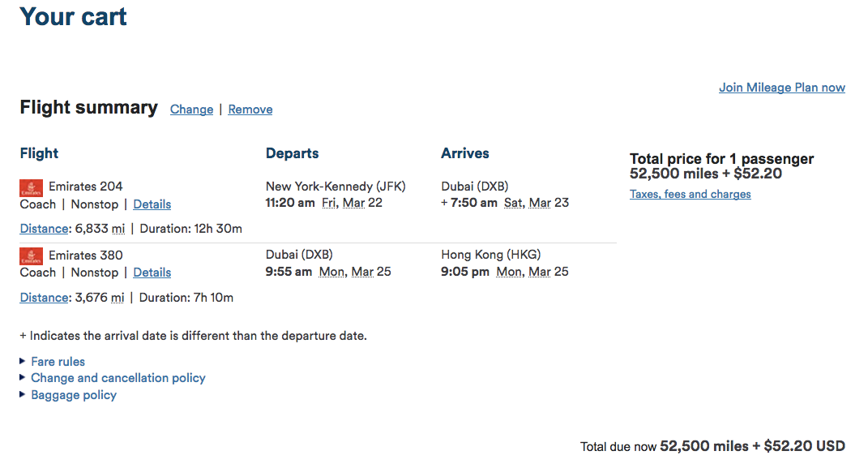View Details for Emirates 204
The height and width of the screenshot is (464, 868).
tap(152, 204)
